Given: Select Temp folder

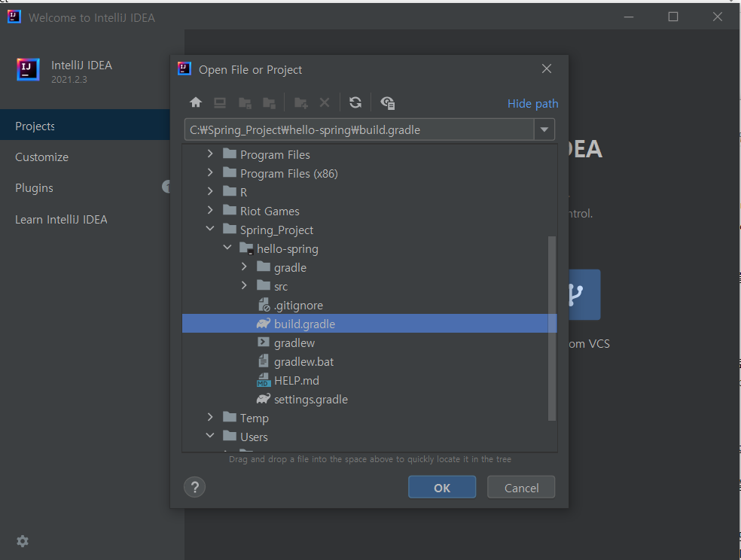Looking at the screenshot, I should [x=369, y=418].
